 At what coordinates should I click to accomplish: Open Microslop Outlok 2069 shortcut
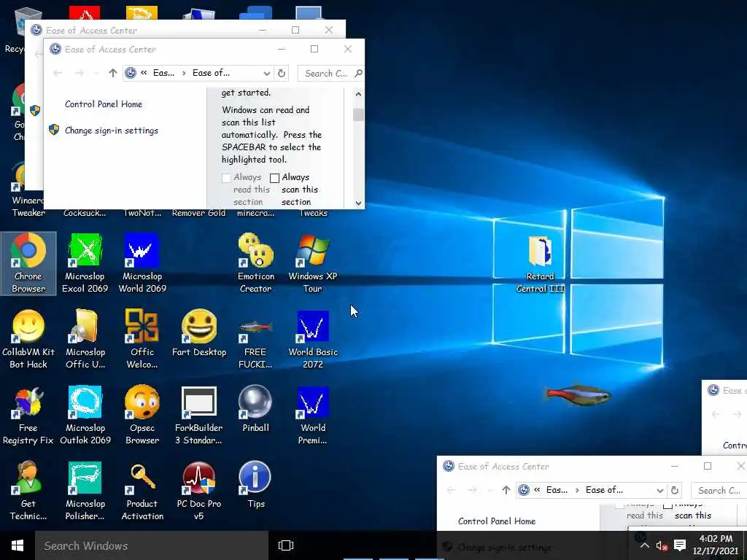pos(85,415)
